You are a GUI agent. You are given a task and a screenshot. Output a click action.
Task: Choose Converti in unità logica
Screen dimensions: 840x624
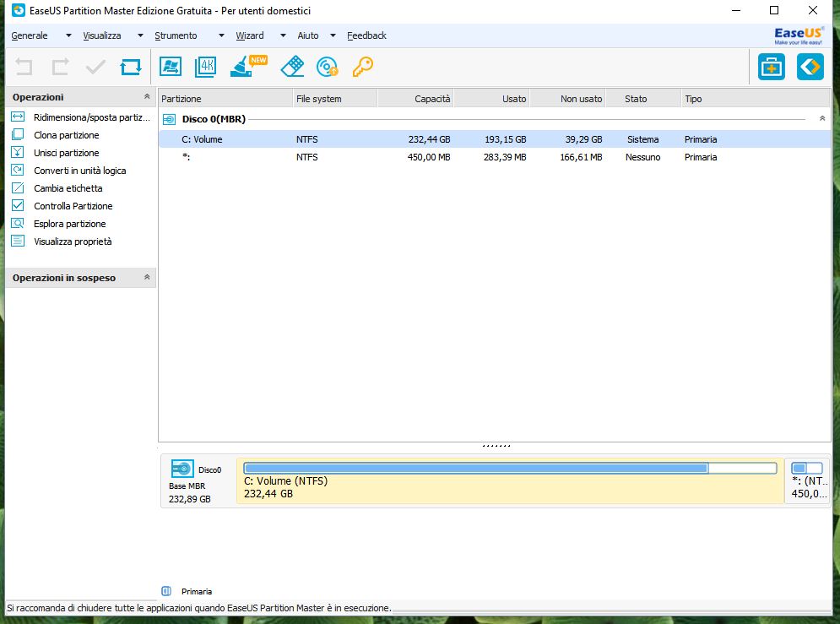pyautogui.click(x=80, y=171)
